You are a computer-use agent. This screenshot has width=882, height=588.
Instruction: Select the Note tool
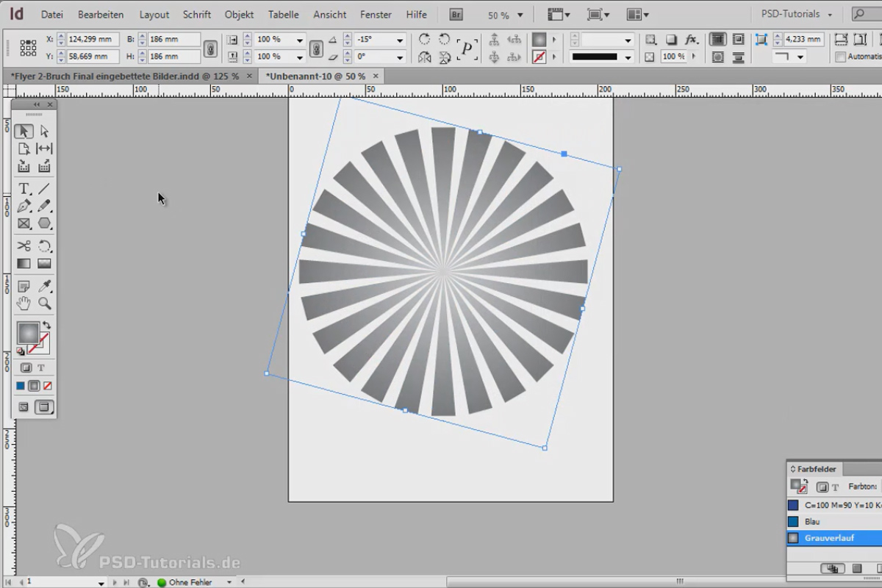point(24,287)
